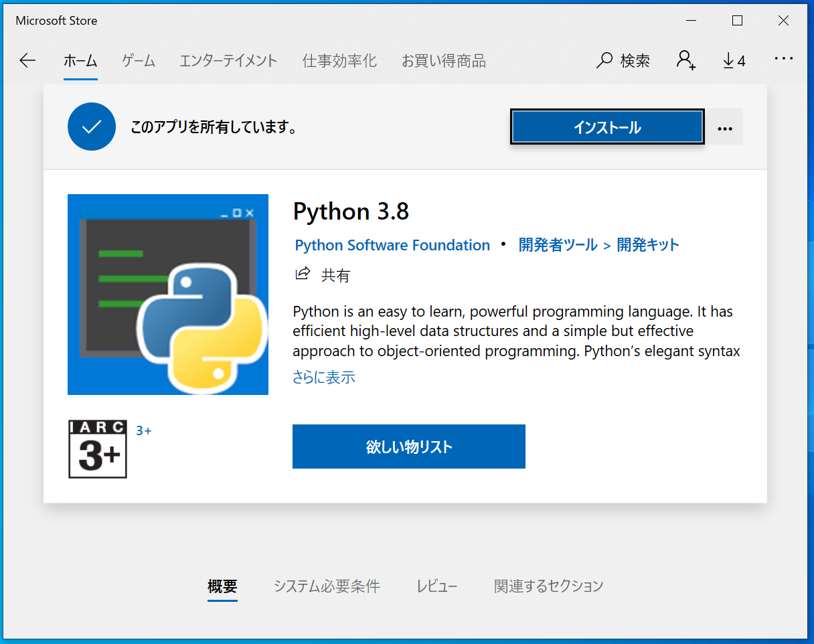Select the エンターテイメント tab

(x=228, y=61)
